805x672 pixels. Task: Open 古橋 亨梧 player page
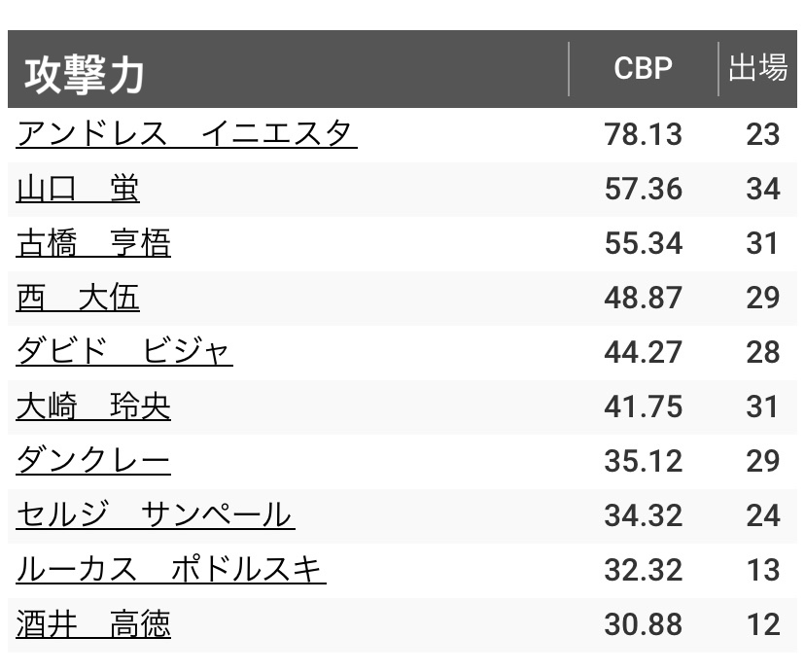pos(93,243)
